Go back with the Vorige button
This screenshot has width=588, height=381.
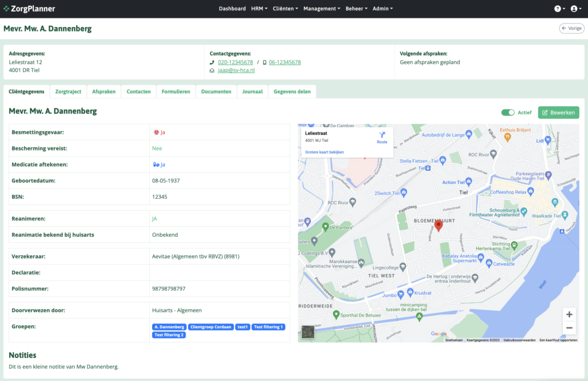pyautogui.click(x=571, y=28)
